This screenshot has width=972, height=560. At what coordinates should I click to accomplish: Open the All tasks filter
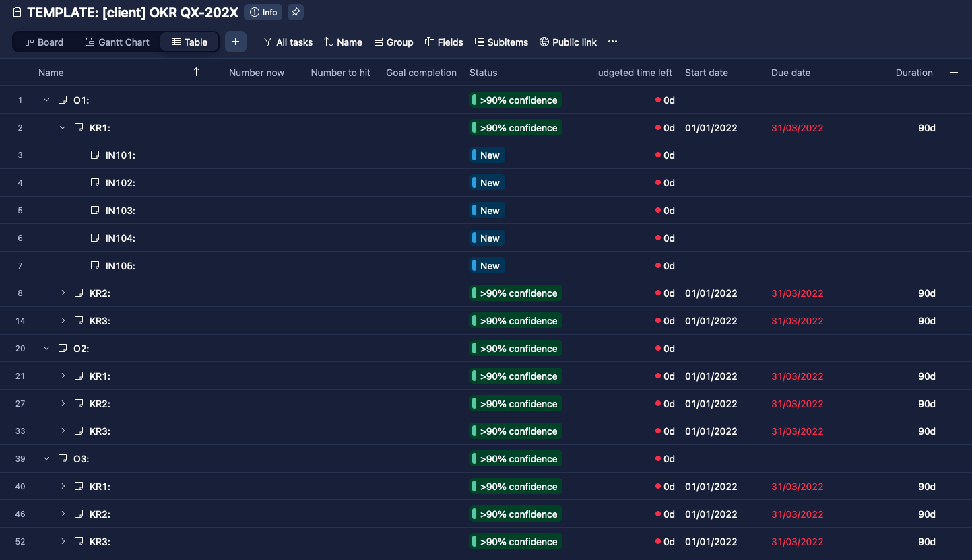point(288,42)
